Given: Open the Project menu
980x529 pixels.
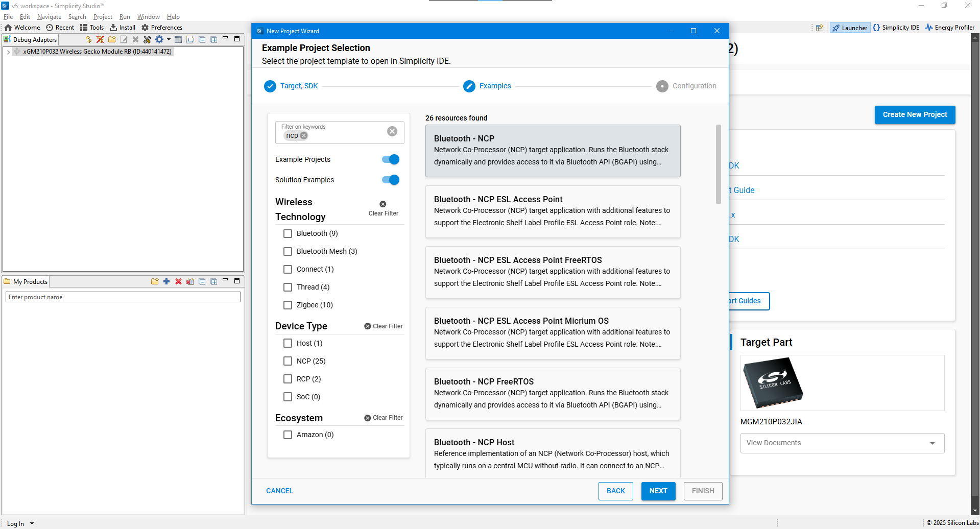Looking at the screenshot, I should click(x=103, y=17).
